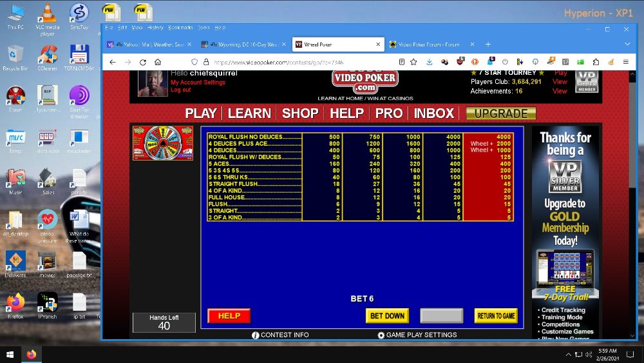
Task: Bookmark this page with the star icon
Action: click(413, 62)
